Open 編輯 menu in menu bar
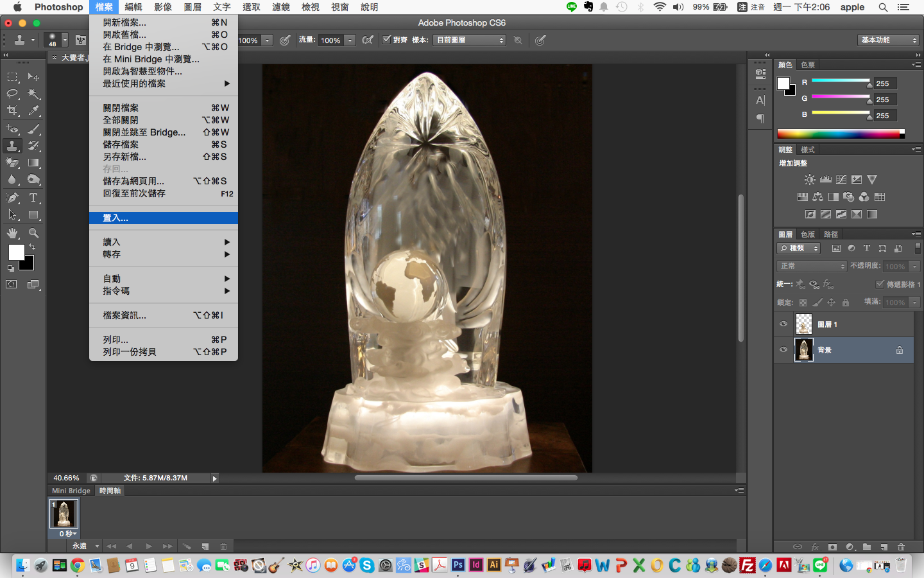The height and width of the screenshot is (578, 924). (133, 7)
